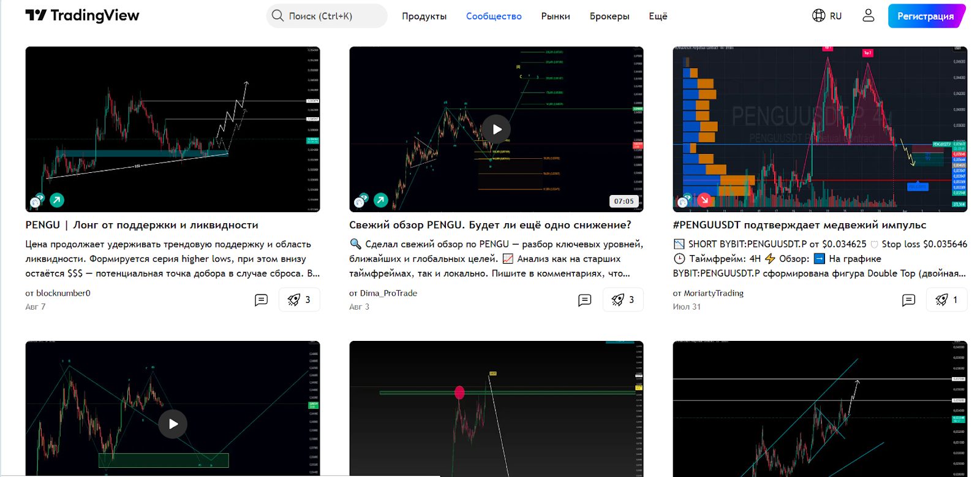Play the Свежий обзор PENGU video
Image resolution: width=980 pixels, height=477 pixels.
[496, 129]
